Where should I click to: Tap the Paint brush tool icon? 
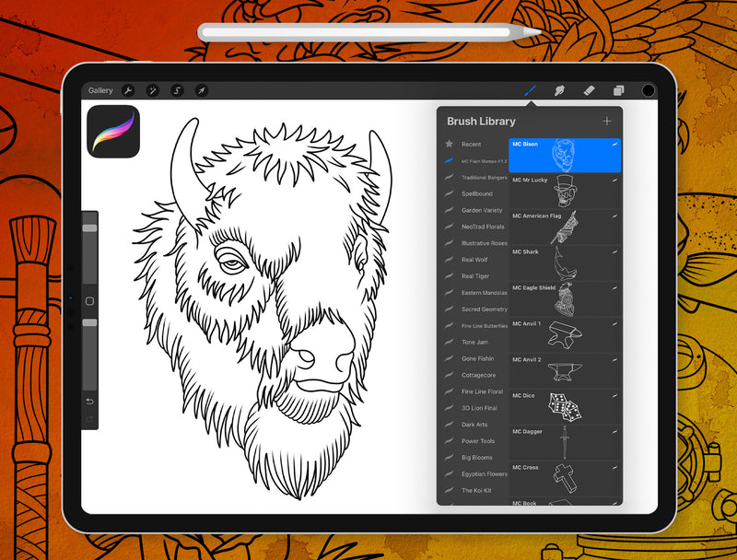(x=530, y=90)
